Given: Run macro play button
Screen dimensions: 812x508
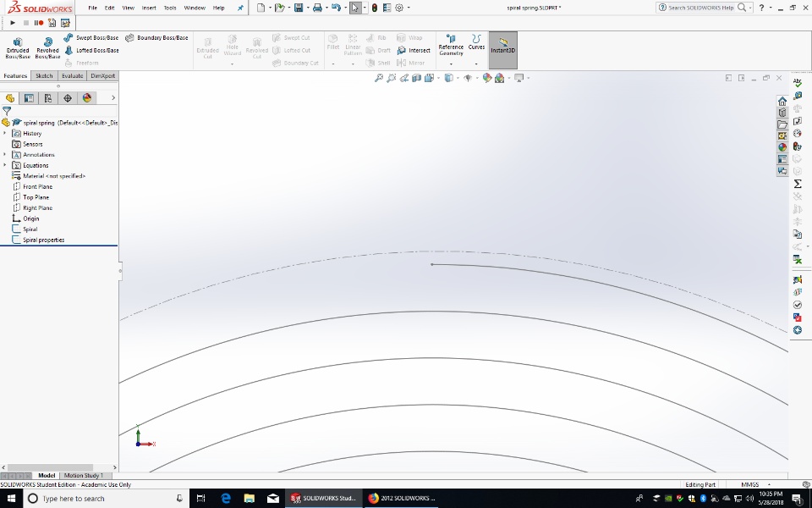Looking at the screenshot, I should (13, 23).
